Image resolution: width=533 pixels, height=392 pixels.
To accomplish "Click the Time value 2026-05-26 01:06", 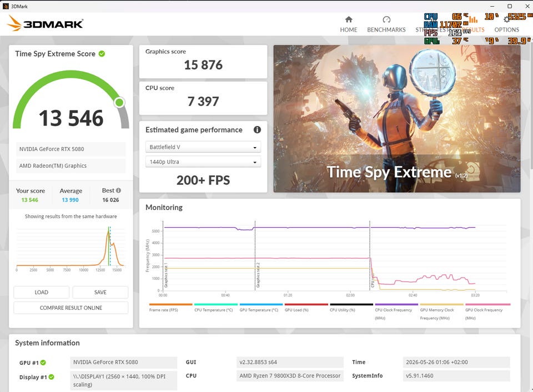I will point(456,362).
